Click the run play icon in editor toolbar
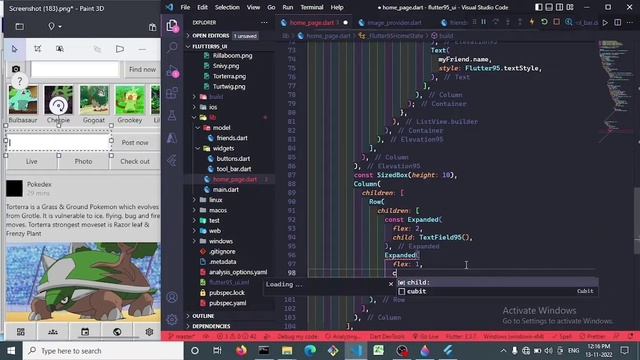640x360 pixels. (x=605, y=22)
